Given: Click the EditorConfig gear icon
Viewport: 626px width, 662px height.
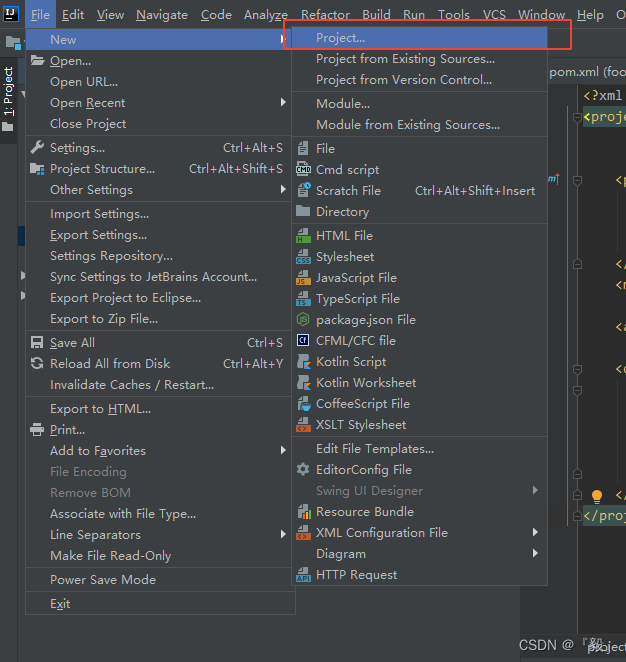Looking at the screenshot, I should coord(303,469).
